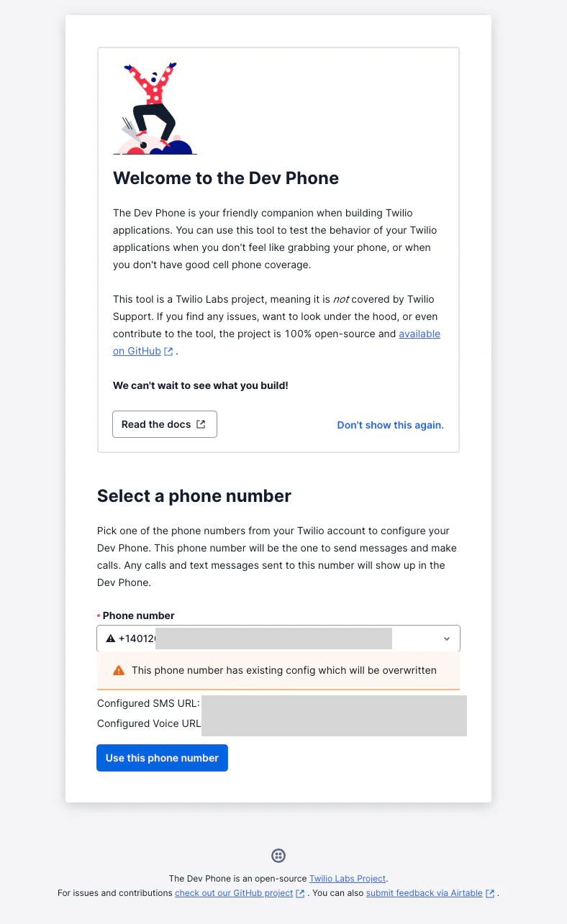The image size is (567, 924).
Task: Click Don't show this again
Action: pos(390,425)
